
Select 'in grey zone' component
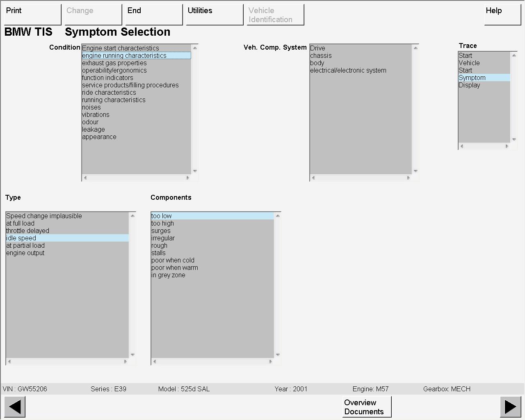(x=212, y=275)
